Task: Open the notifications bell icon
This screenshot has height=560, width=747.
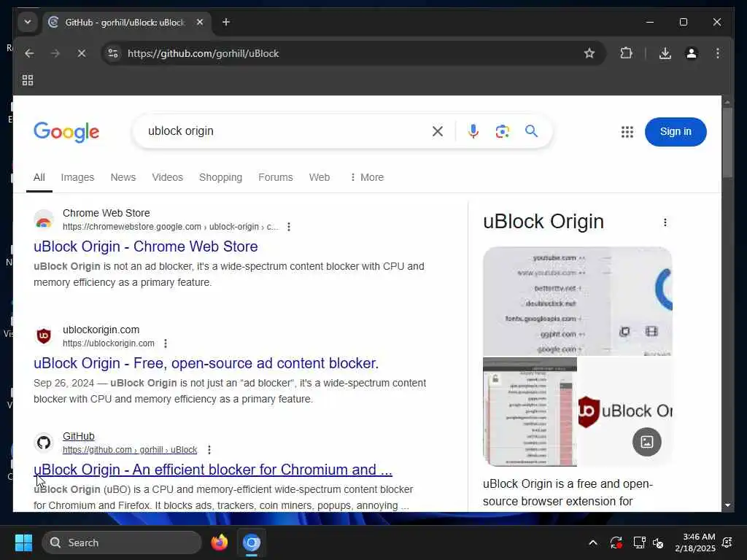Action: coord(727,542)
